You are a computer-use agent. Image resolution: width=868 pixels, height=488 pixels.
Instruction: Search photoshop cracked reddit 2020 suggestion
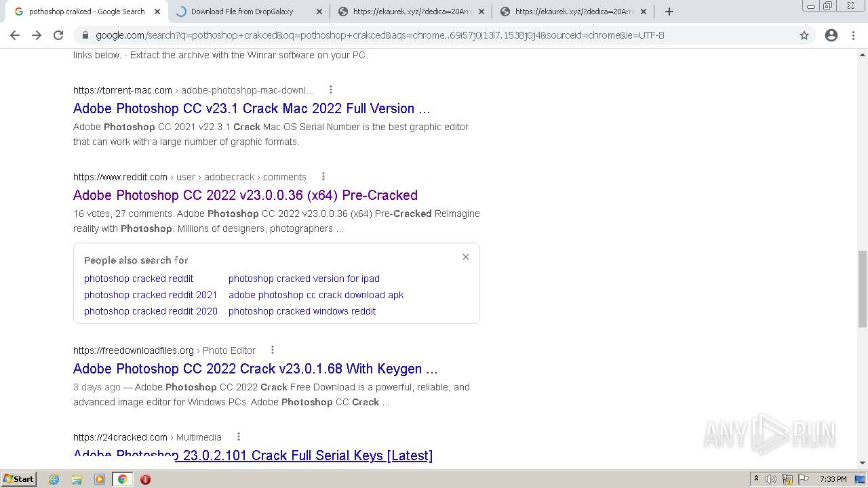click(x=151, y=311)
